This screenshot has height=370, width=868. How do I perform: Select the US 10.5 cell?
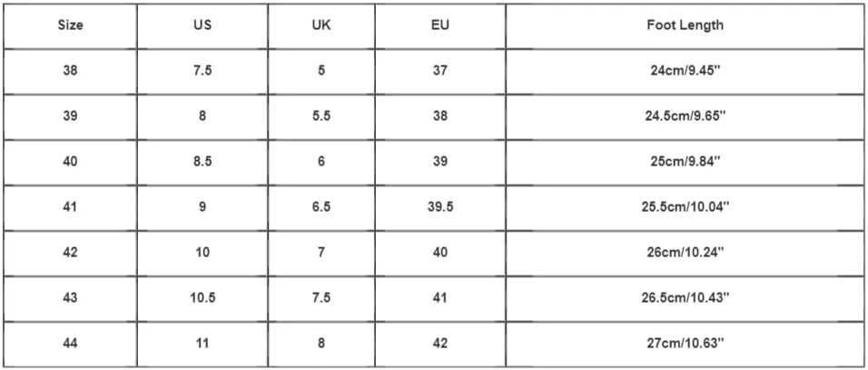(x=202, y=298)
